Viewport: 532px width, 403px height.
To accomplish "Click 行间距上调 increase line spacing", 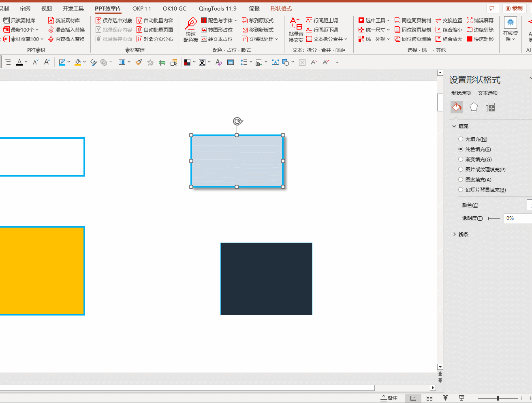I will pos(322,20).
